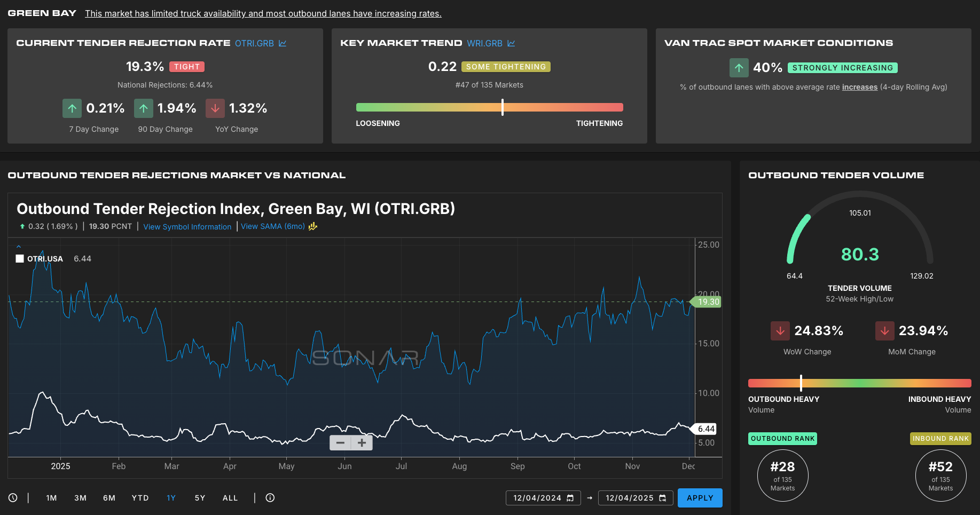
Task: Switch to the YTD time range
Action: coord(140,498)
